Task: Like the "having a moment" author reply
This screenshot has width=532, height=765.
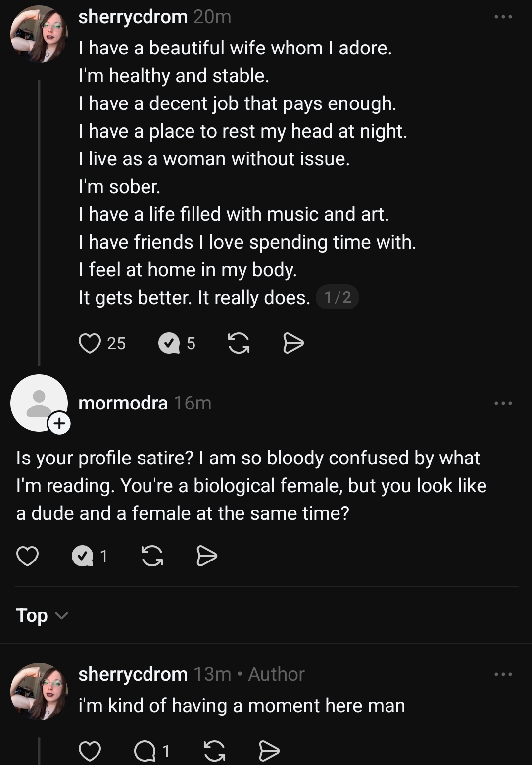Action: (x=90, y=751)
